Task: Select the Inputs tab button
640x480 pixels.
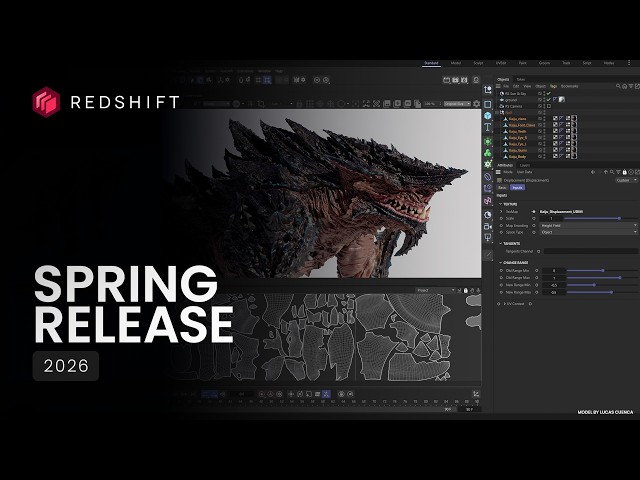Action: 517,187
